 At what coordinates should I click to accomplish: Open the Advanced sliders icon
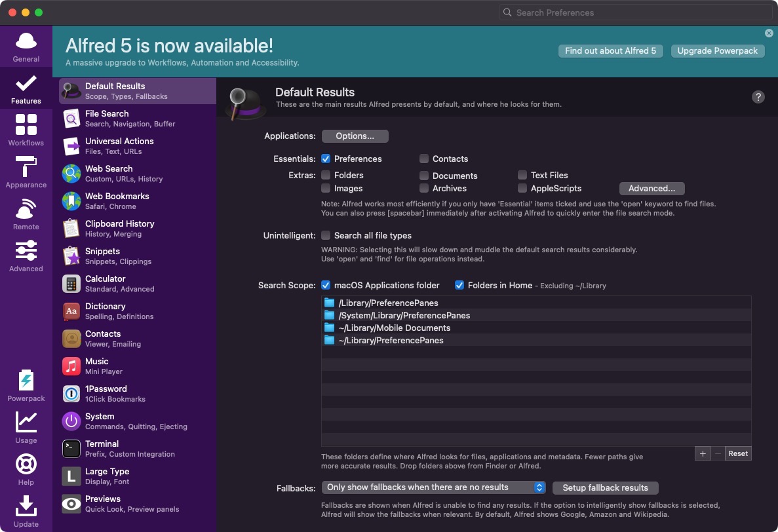point(26,251)
